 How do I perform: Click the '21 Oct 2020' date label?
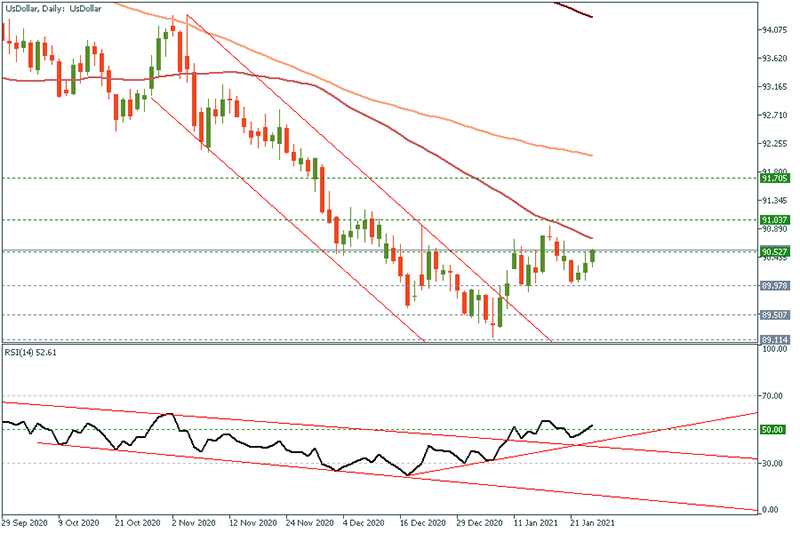(137, 523)
